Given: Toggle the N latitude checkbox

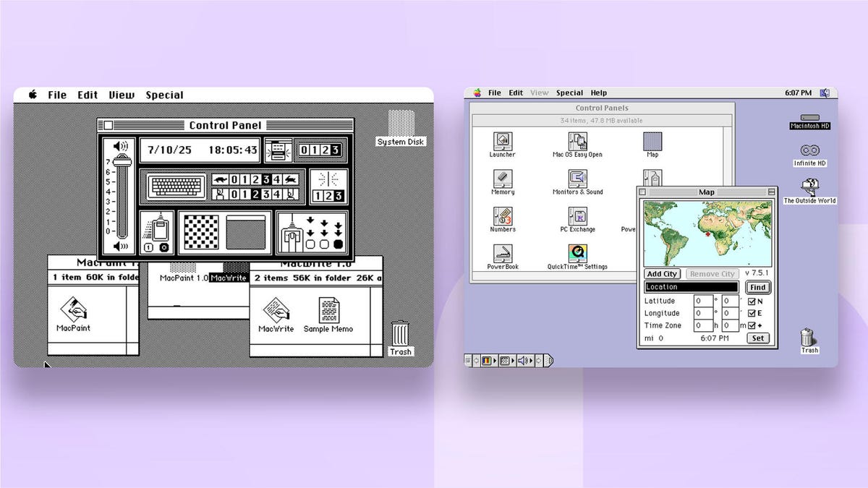Looking at the screenshot, I should (752, 301).
